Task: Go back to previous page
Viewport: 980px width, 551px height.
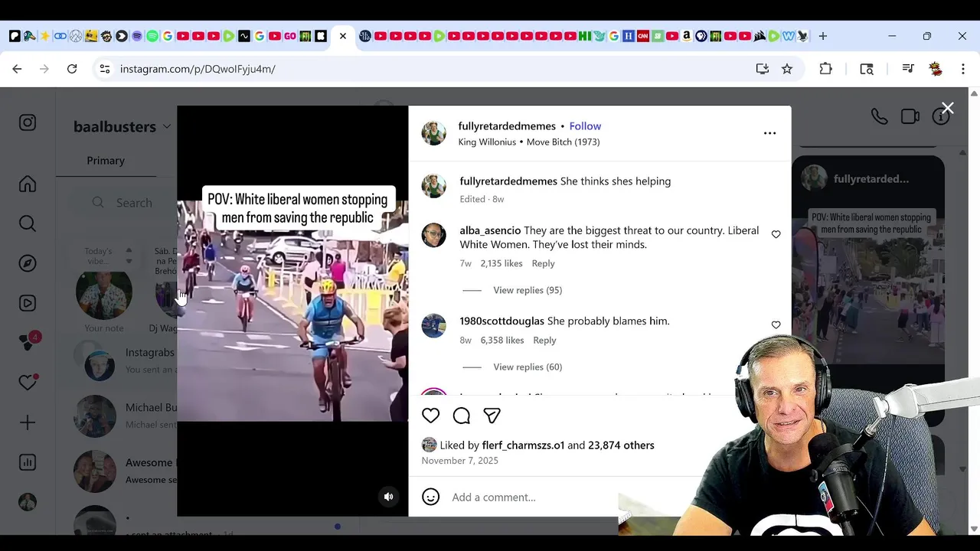Action: [x=17, y=69]
